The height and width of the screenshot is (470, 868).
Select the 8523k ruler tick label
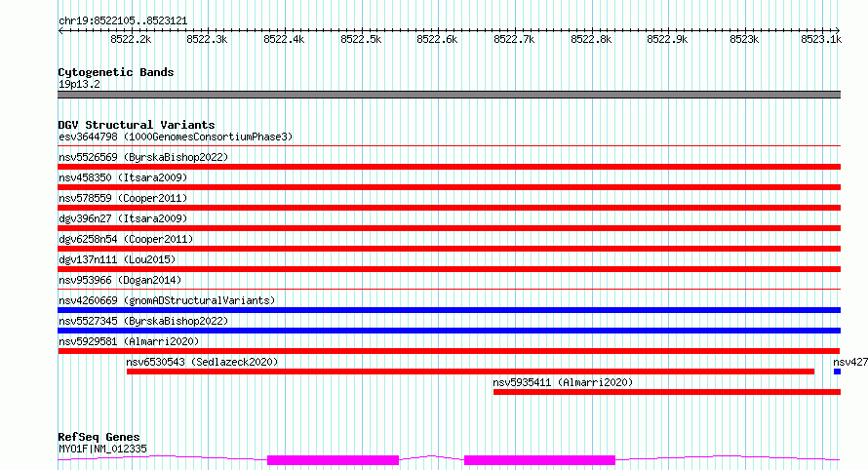click(744, 39)
